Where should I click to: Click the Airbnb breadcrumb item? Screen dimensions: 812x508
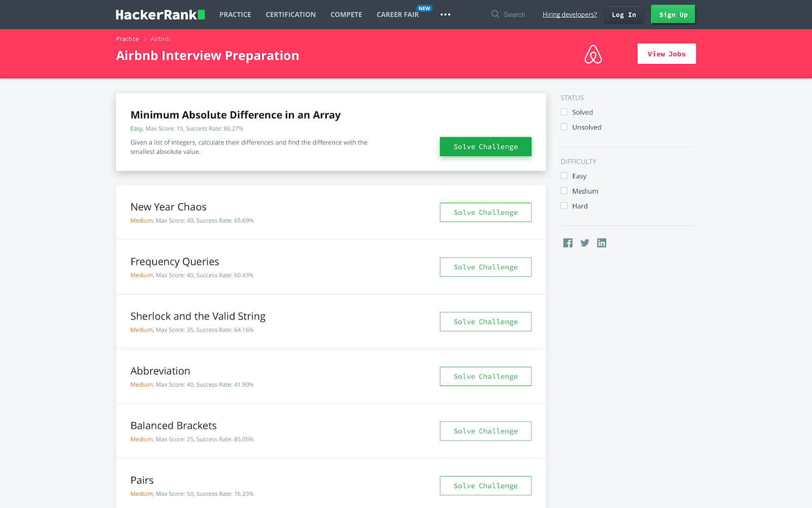(160, 39)
